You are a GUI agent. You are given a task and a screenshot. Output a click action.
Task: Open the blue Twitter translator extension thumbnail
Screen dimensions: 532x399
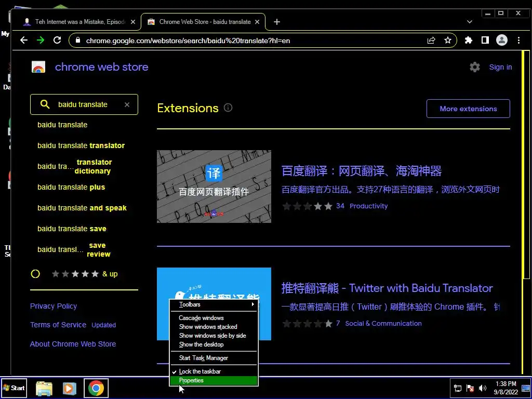[x=214, y=303]
